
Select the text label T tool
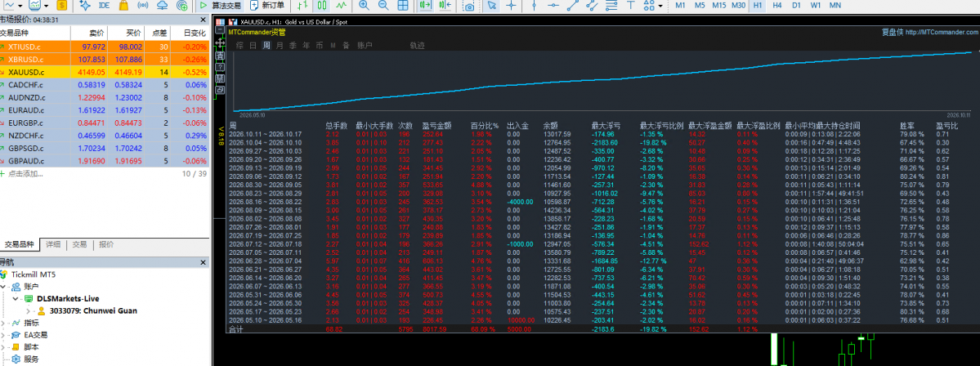click(631, 6)
